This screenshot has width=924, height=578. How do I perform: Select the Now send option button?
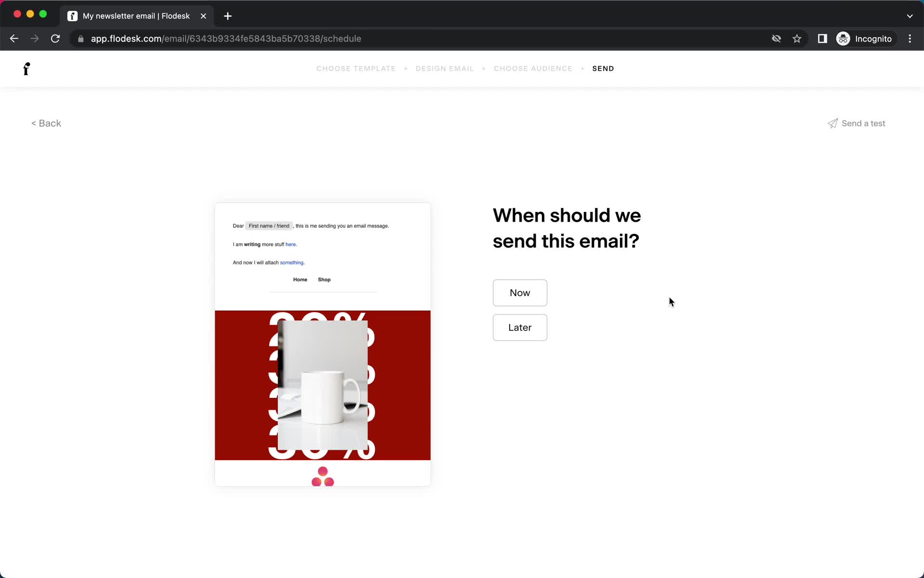pyautogui.click(x=520, y=292)
